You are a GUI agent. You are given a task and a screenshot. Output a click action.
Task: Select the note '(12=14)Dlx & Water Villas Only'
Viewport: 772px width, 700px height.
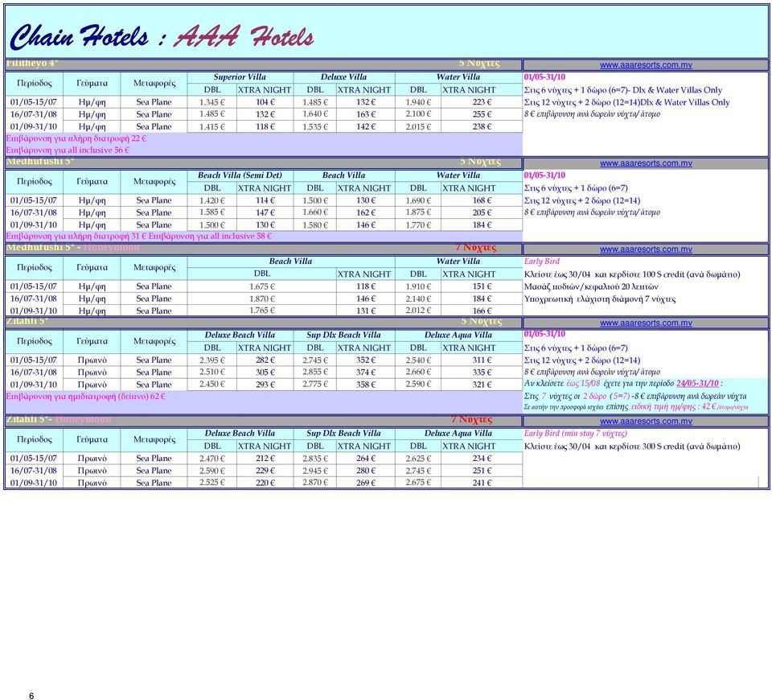(x=671, y=102)
